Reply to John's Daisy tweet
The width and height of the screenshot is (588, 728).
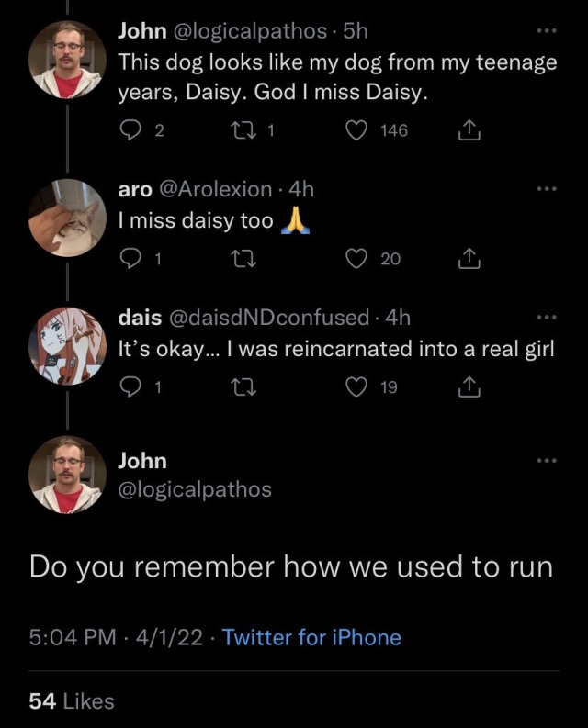[x=130, y=130]
